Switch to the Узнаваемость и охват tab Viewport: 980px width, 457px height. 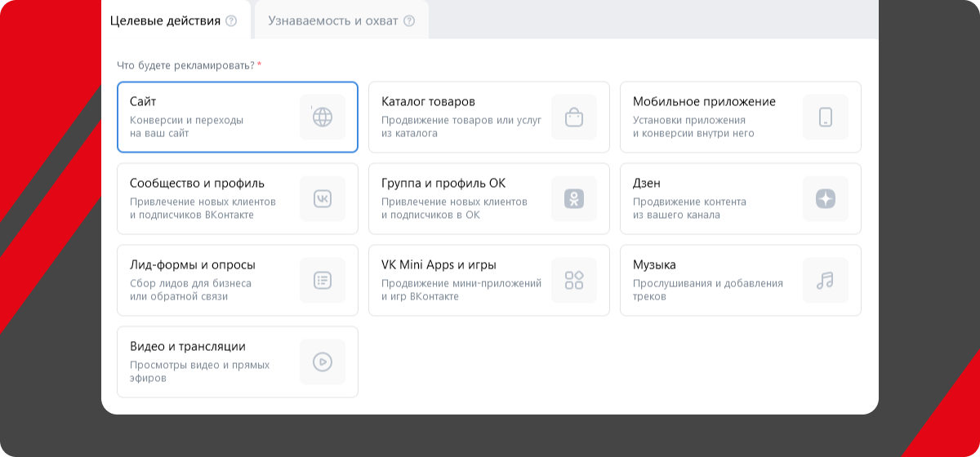[x=332, y=21]
